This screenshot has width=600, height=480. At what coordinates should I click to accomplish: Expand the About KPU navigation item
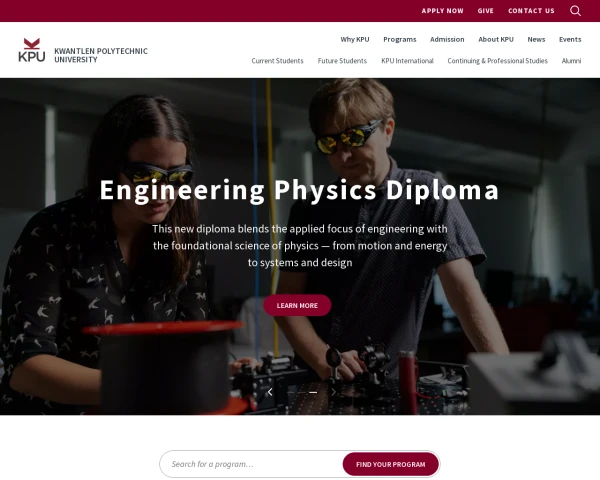tap(496, 39)
